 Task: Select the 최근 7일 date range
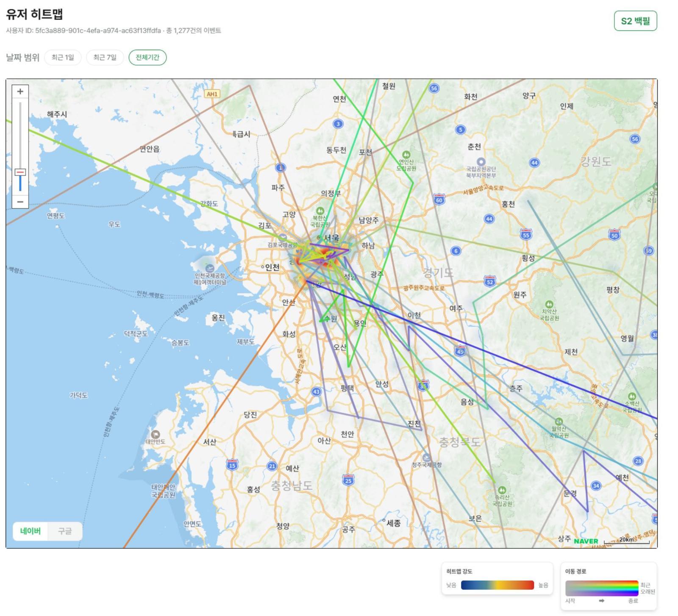click(x=105, y=58)
